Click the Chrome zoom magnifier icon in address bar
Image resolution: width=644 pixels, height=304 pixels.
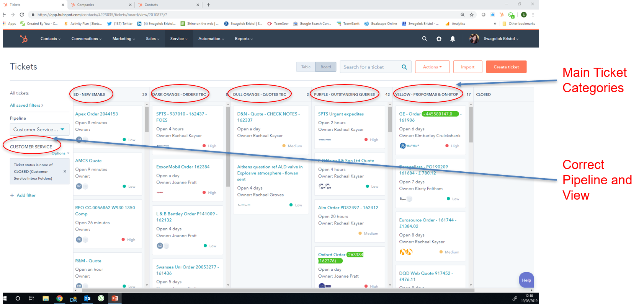point(463,15)
